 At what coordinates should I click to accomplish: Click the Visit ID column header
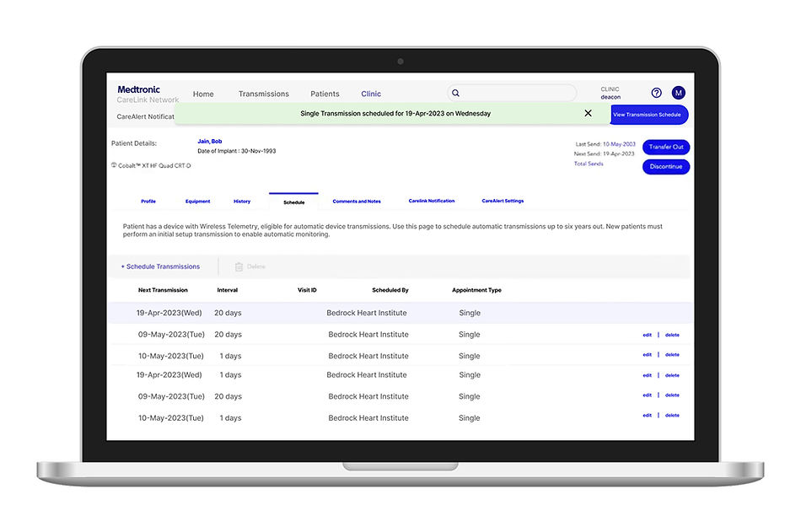[307, 290]
